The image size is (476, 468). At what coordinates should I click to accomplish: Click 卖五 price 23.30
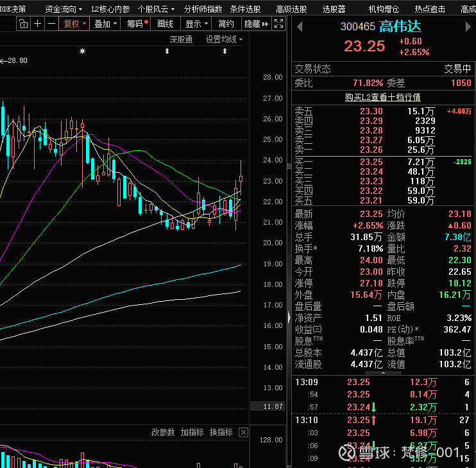(x=371, y=112)
